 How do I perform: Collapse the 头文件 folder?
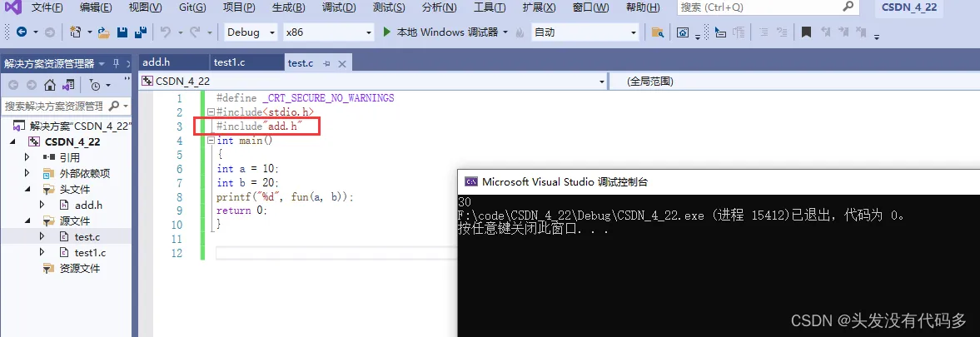27,189
